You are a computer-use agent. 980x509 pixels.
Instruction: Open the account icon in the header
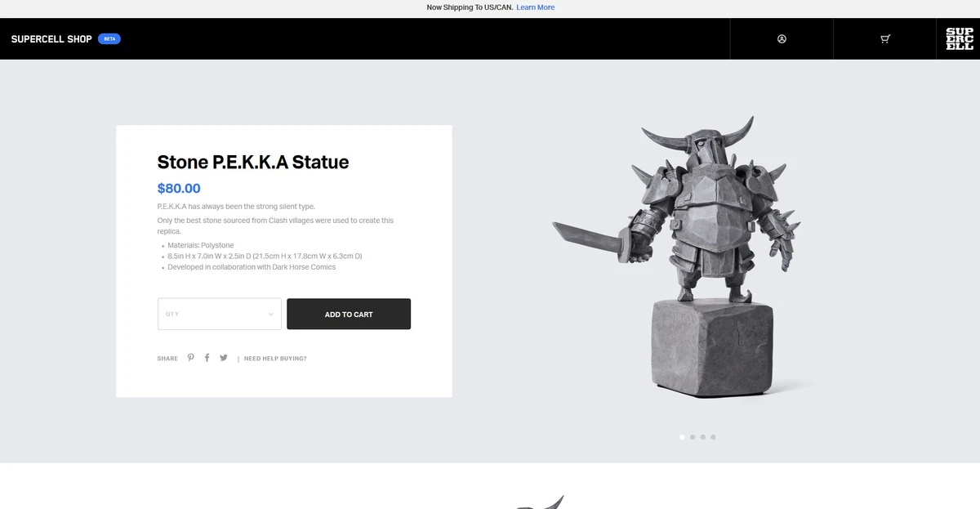782,38
